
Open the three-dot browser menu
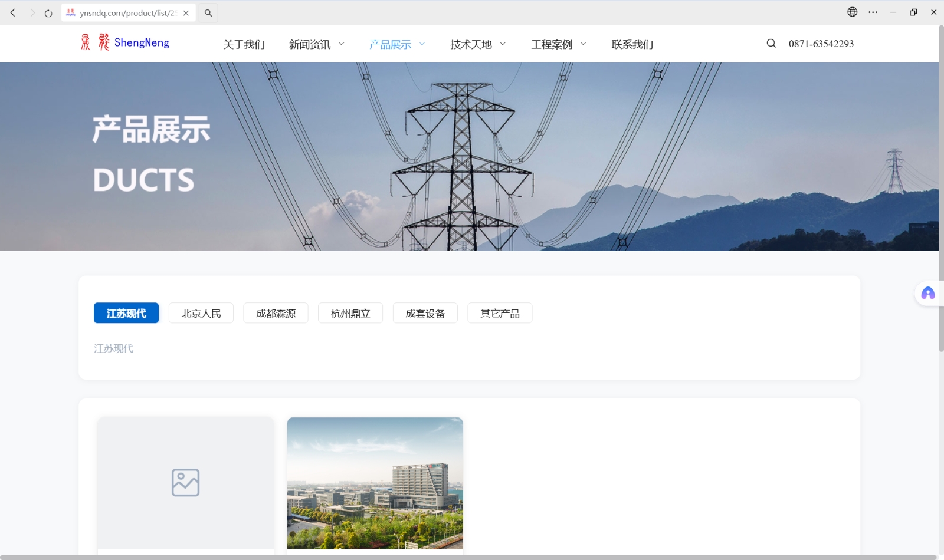point(873,12)
